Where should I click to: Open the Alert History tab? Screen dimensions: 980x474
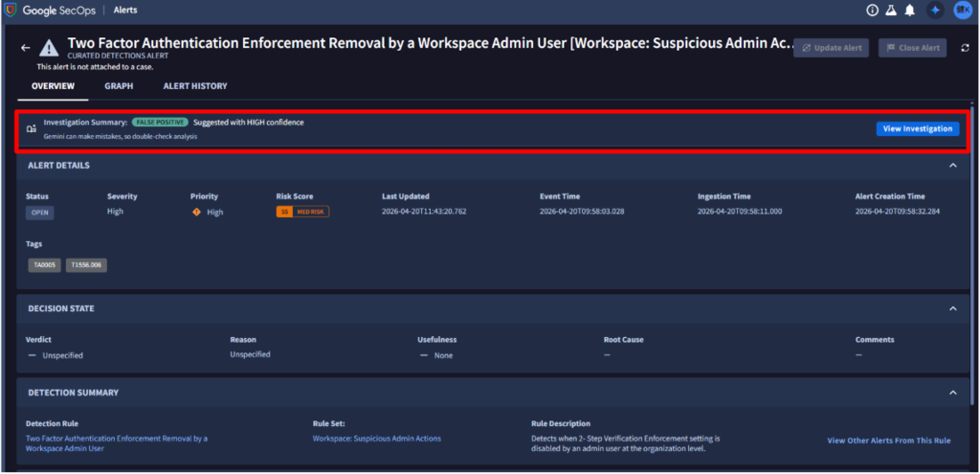195,86
